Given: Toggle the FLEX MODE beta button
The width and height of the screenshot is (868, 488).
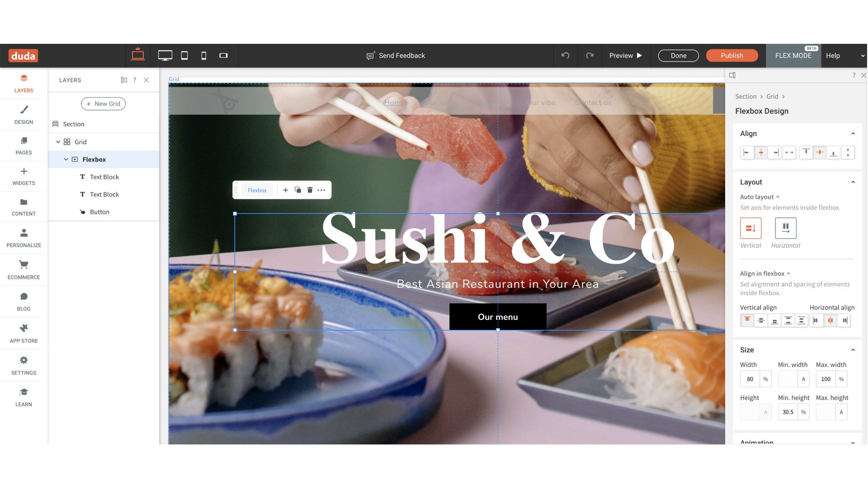Looking at the screenshot, I should (793, 56).
